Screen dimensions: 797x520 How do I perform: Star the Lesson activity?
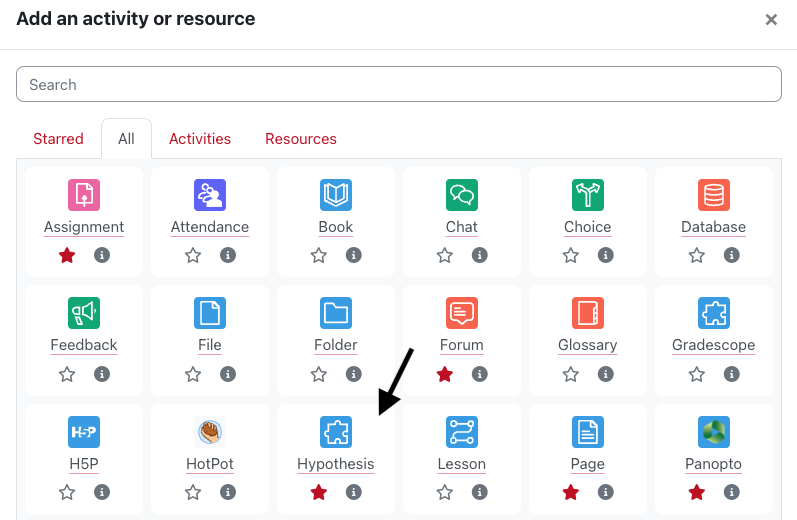(x=445, y=492)
